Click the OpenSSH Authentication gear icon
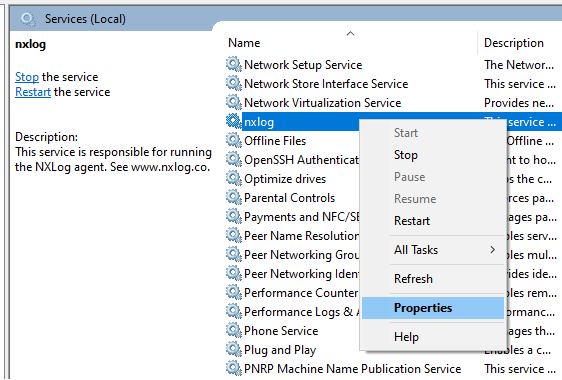The width and height of the screenshot is (562, 380). 234,160
